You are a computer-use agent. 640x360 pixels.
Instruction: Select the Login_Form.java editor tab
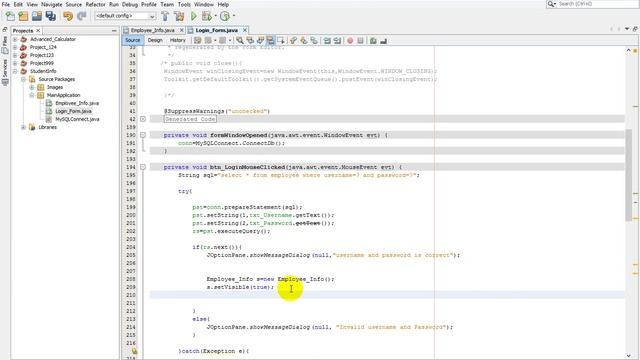click(x=216, y=30)
